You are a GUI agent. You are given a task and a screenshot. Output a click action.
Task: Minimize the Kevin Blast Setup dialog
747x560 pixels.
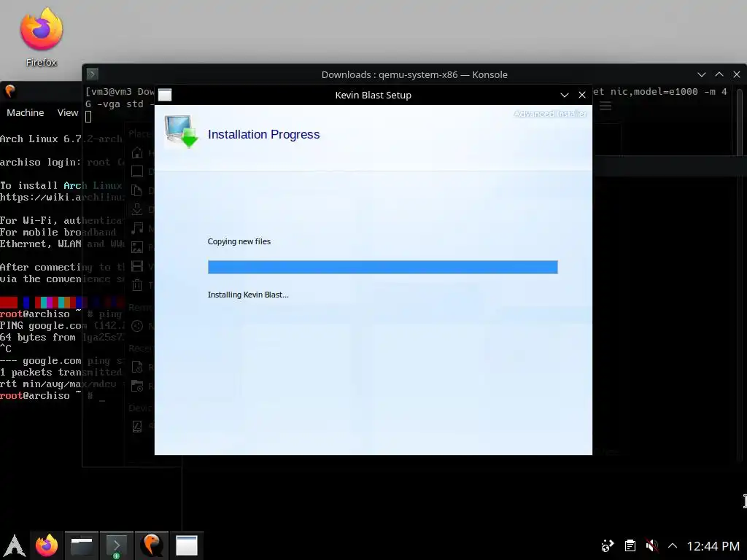tap(565, 95)
